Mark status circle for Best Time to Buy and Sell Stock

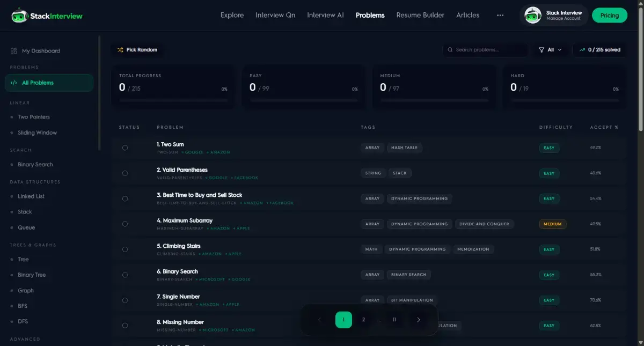(125, 198)
